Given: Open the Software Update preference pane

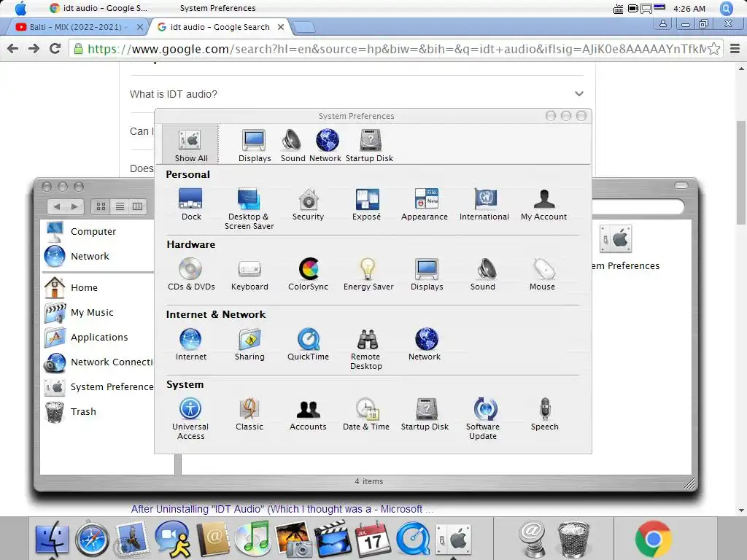Looking at the screenshot, I should [x=483, y=419].
